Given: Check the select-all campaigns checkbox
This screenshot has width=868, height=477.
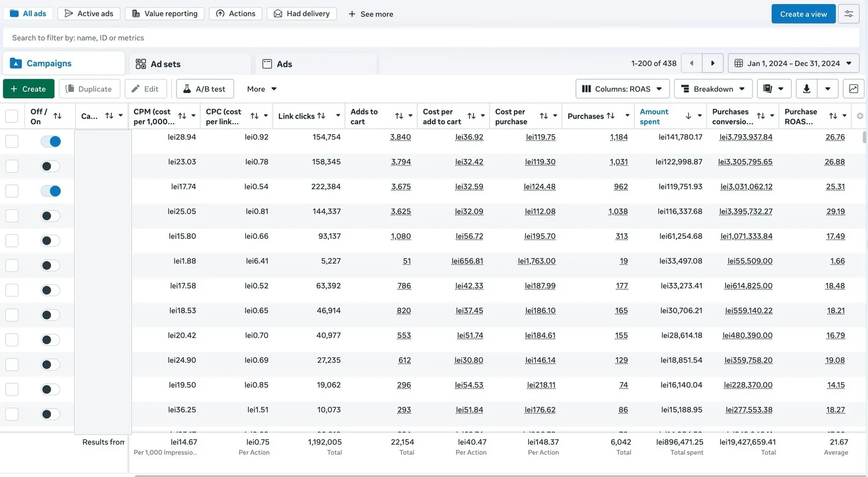Looking at the screenshot, I should point(12,116).
